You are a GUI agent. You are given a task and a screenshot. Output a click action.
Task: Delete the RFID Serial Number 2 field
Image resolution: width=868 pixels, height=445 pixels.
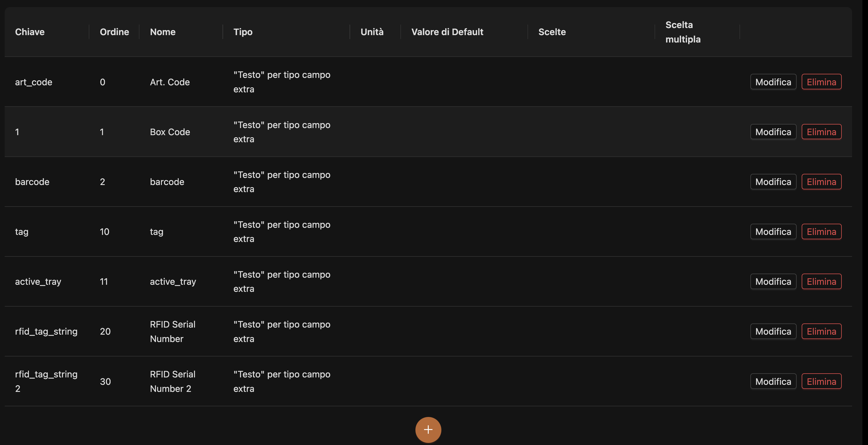(x=821, y=381)
